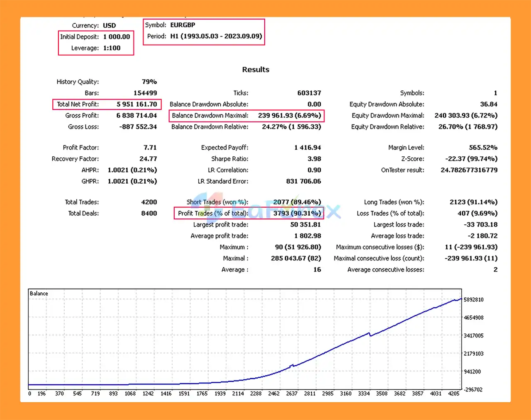
Task: Select the Profit Trades percentage value
Action: click(x=297, y=214)
